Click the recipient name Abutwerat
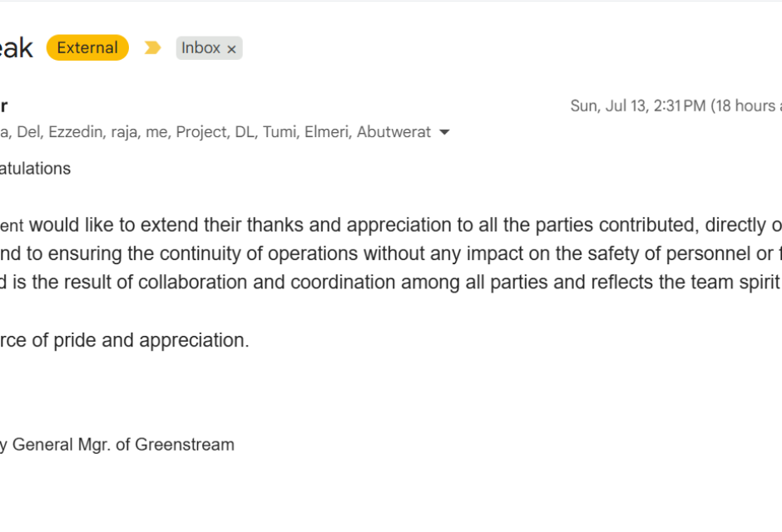782x532 pixels. [x=393, y=132]
